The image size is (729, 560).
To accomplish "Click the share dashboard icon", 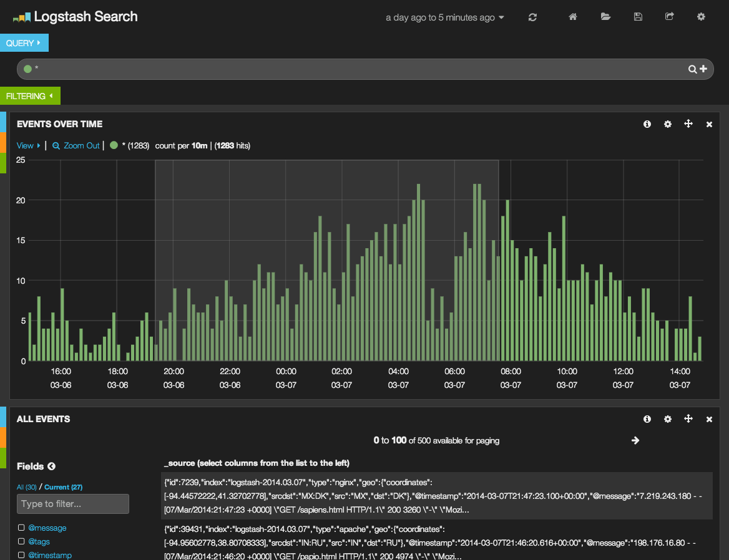I will pyautogui.click(x=670, y=17).
